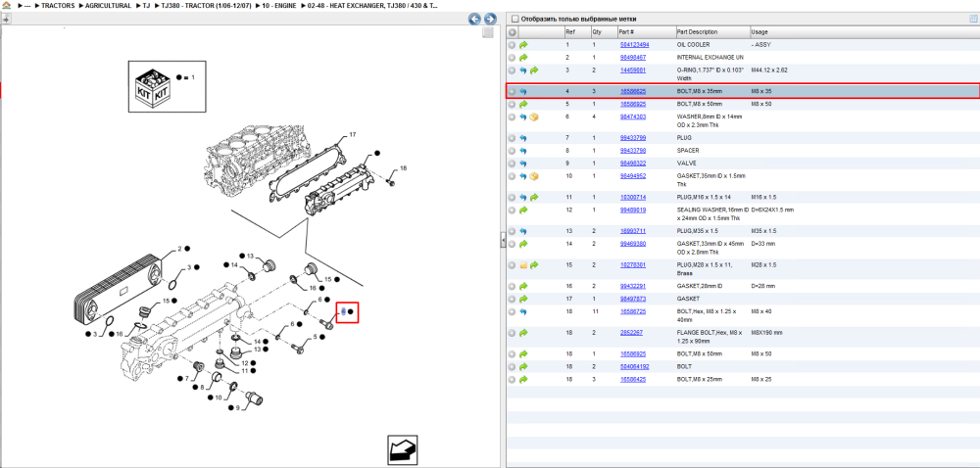Click green arrow icon in INTERNAL EXCHANGE row
This screenshot has height=468, width=980.
point(523,57)
